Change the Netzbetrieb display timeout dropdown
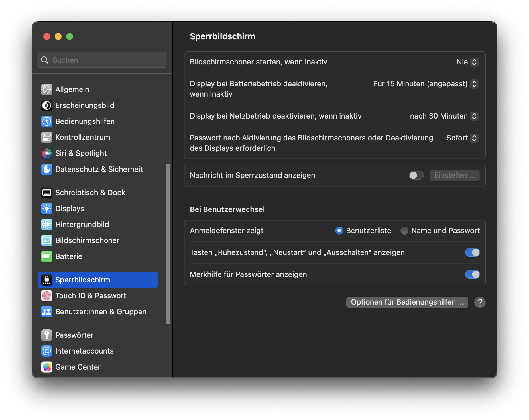 [444, 116]
